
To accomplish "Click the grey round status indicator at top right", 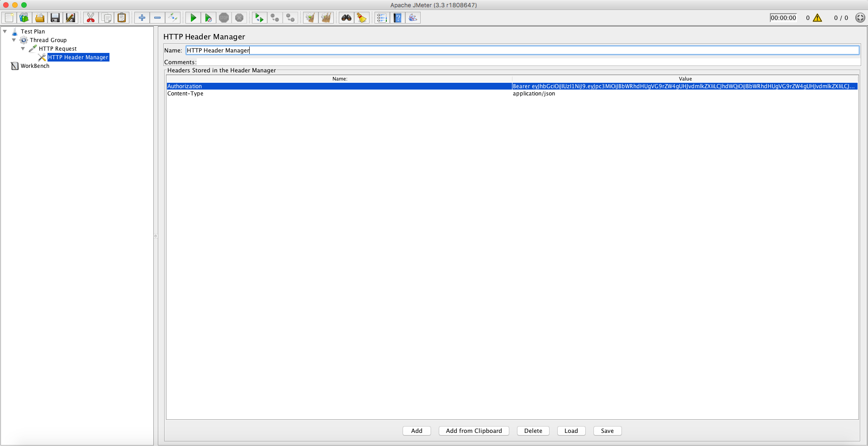I will [x=860, y=18].
